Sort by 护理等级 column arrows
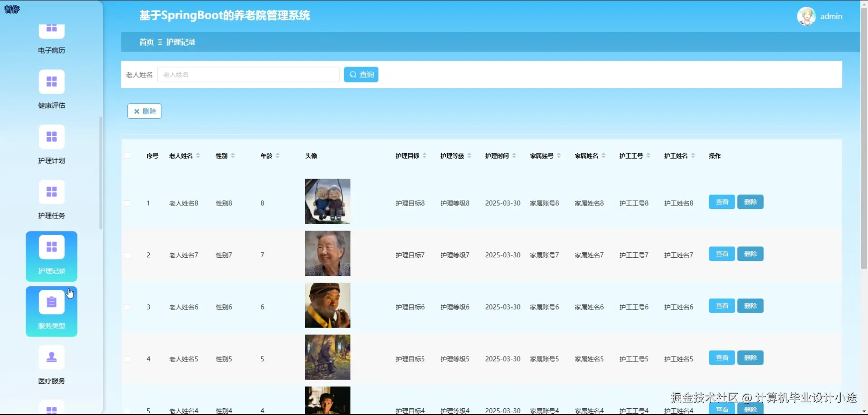Image resolution: width=868 pixels, height=415 pixels. (x=469, y=156)
